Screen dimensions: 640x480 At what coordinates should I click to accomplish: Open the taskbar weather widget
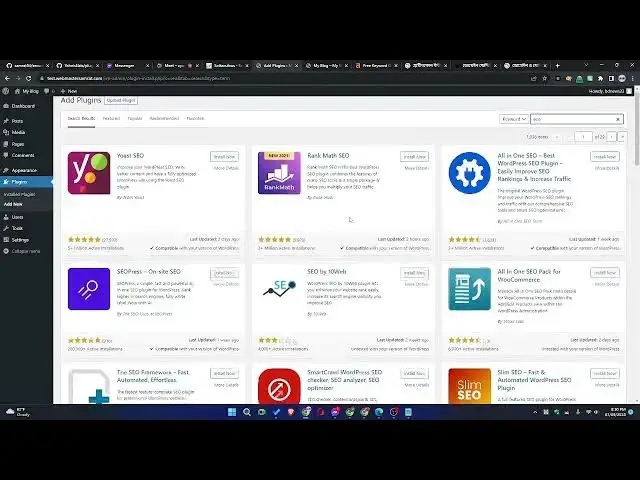pos(18,412)
